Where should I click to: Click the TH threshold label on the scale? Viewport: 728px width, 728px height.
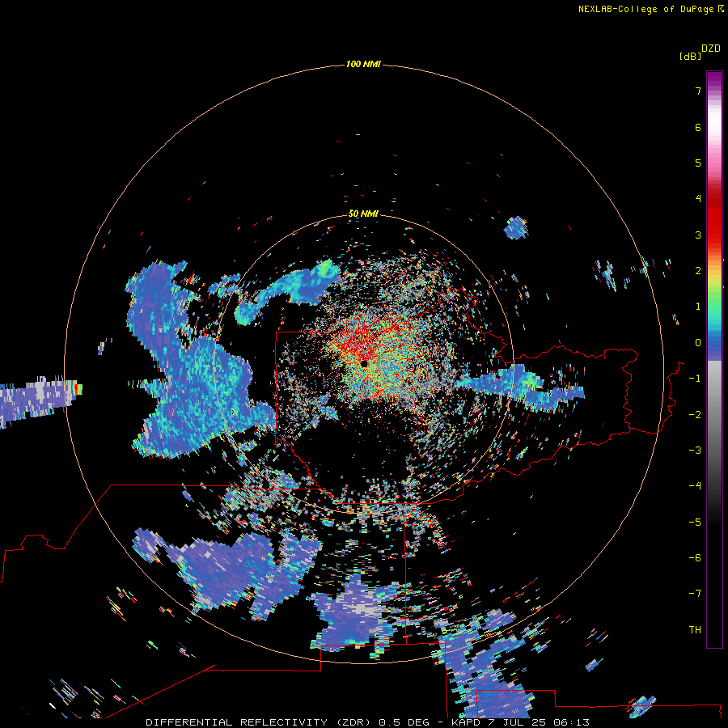pyautogui.click(x=695, y=629)
